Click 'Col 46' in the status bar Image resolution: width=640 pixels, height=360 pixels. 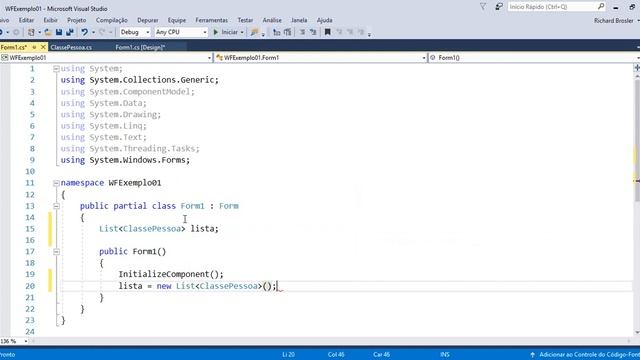tap(336, 354)
